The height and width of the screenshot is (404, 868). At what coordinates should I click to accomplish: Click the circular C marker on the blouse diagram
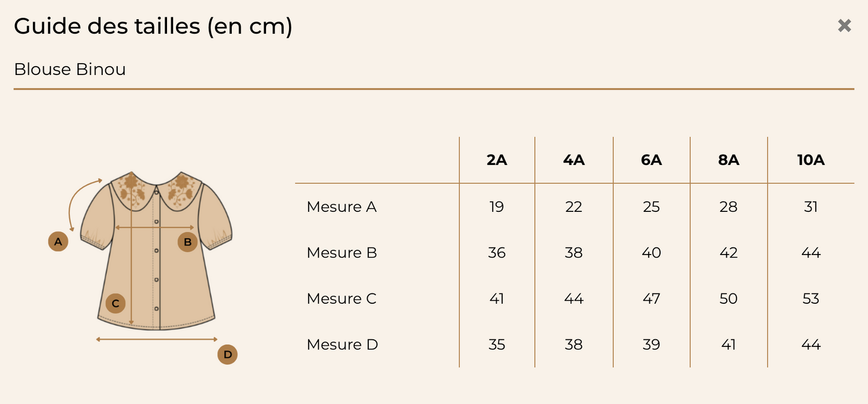click(115, 303)
